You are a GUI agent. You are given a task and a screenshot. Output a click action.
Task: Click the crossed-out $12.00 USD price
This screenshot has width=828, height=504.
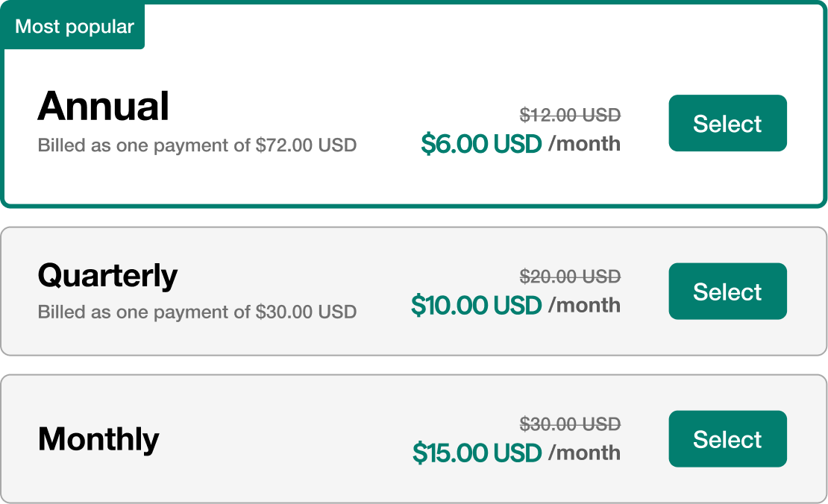(x=570, y=114)
